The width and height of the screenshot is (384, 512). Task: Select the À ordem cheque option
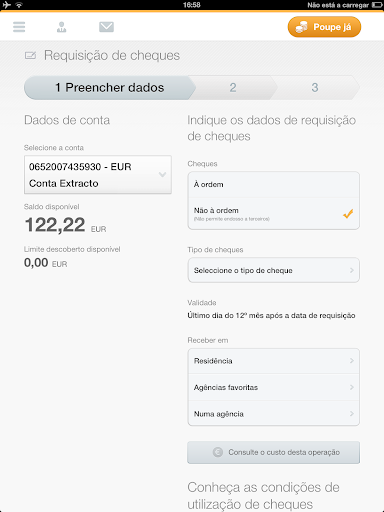pyautogui.click(x=273, y=185)
